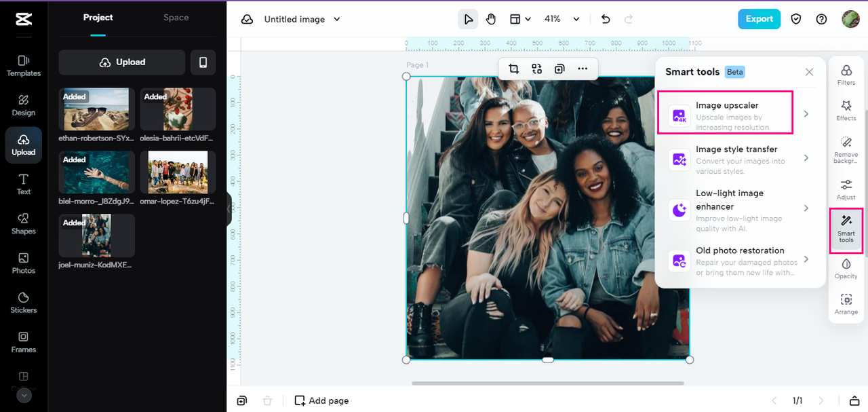Open the Frames panel
This screenshot has height=412, width=868.
pyautogui.click(x=24, y=342)
